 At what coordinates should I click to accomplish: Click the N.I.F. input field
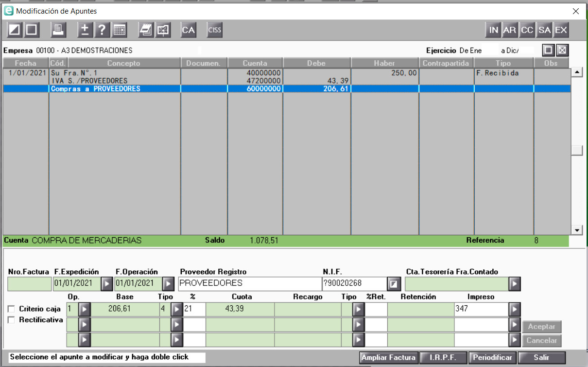(x=354, y=283)
